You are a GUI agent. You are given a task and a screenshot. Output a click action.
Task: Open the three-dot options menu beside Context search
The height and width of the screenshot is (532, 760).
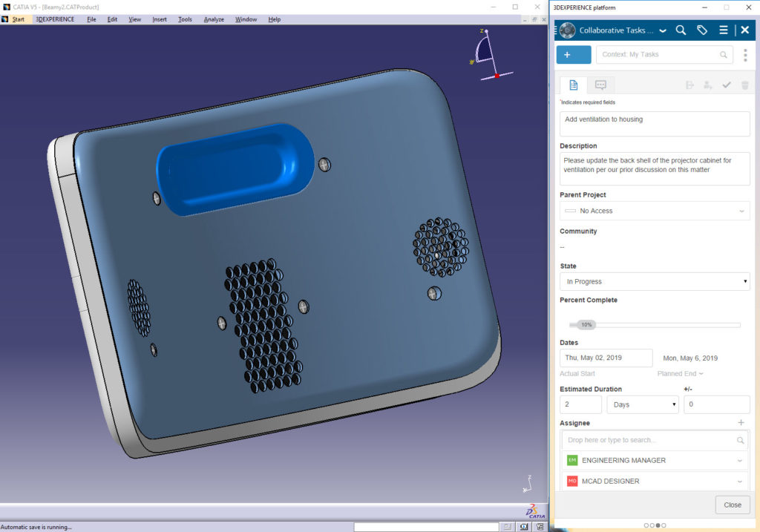point(745,55)
